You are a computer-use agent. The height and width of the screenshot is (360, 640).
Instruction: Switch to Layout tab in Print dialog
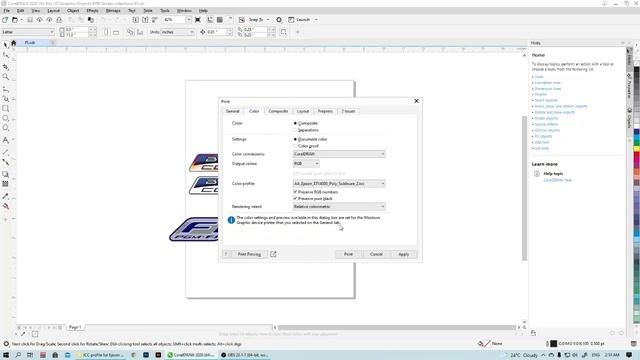click(303, 111)
